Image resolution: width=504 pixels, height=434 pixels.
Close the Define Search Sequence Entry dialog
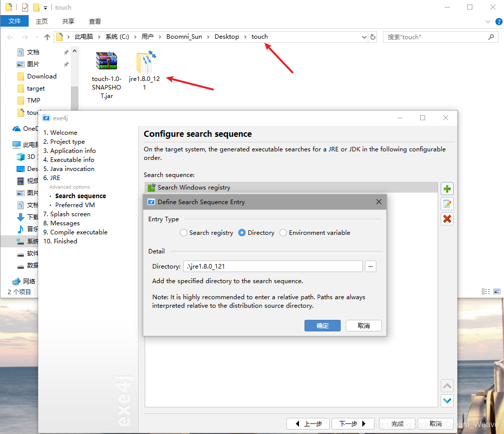pos(379,202)
